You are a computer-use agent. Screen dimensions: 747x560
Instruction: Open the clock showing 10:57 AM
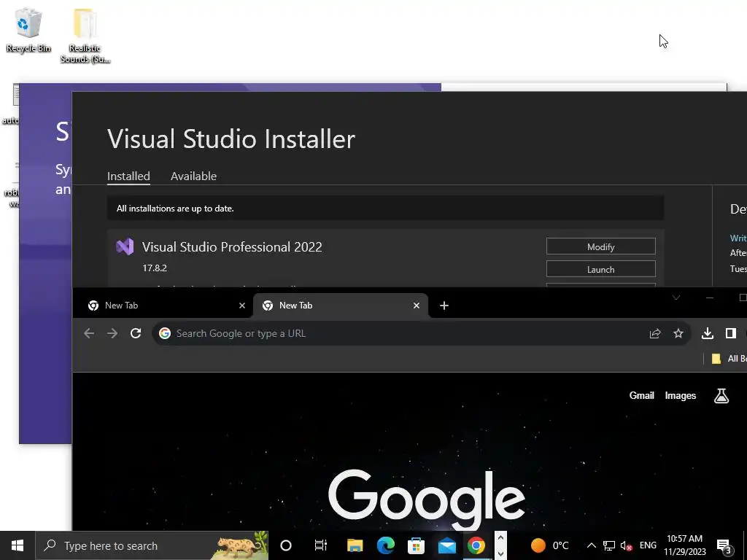pos(684,545)
